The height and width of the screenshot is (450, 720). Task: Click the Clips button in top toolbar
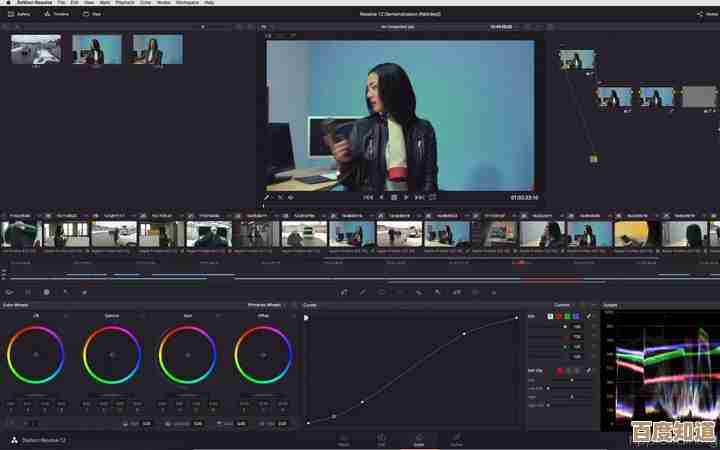[96, 14]
